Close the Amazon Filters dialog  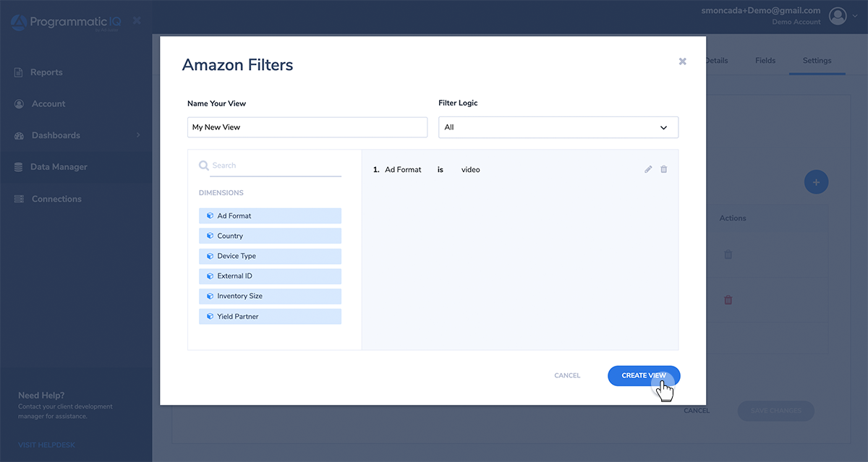(682, 61)
